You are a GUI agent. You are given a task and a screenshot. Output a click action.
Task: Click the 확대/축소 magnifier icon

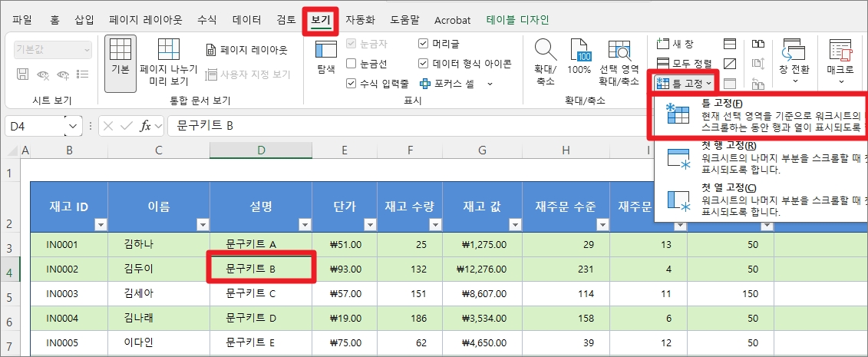pos(546,51)
